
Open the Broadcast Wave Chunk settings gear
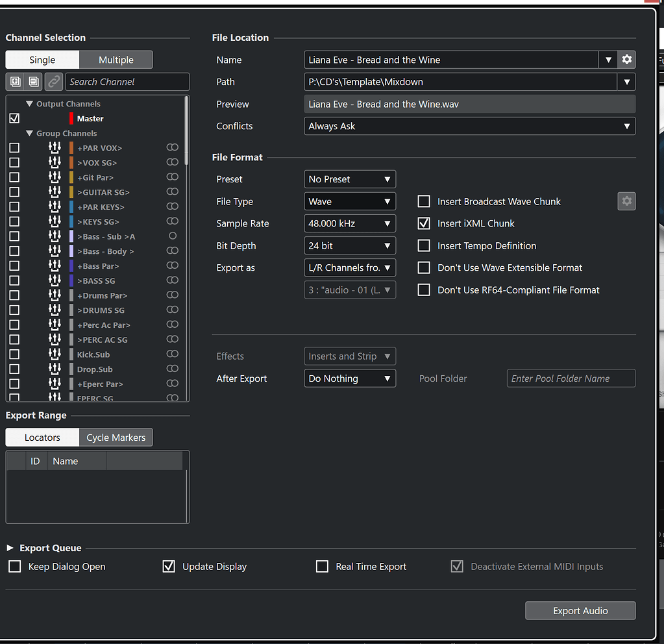(x=626, y=201)
